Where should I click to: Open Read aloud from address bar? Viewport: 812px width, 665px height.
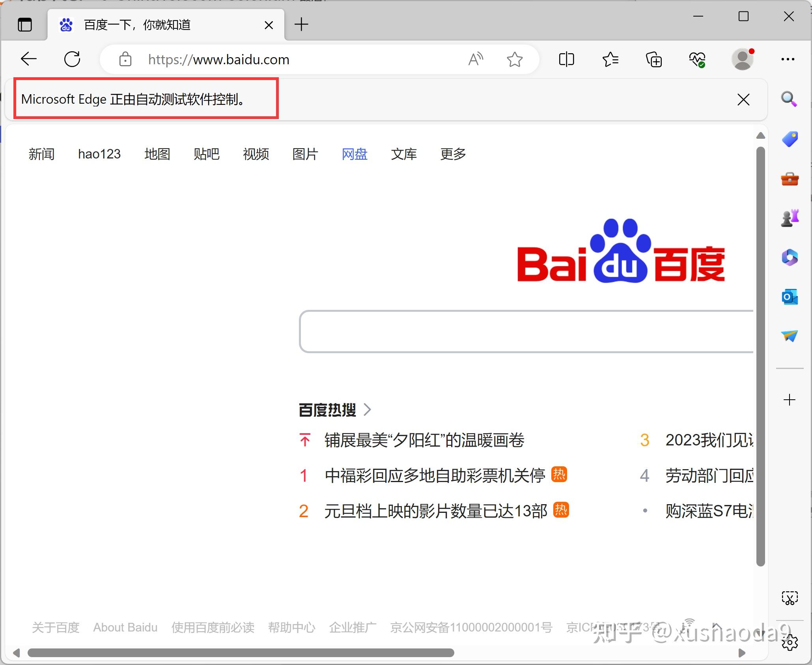476,59
